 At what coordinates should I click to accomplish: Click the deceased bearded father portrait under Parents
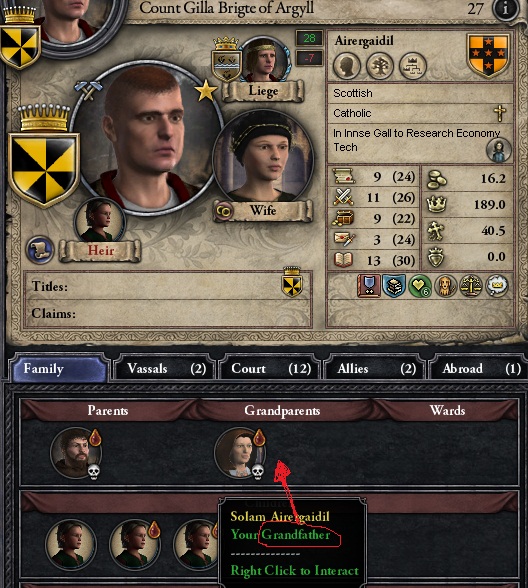(75, 453)
